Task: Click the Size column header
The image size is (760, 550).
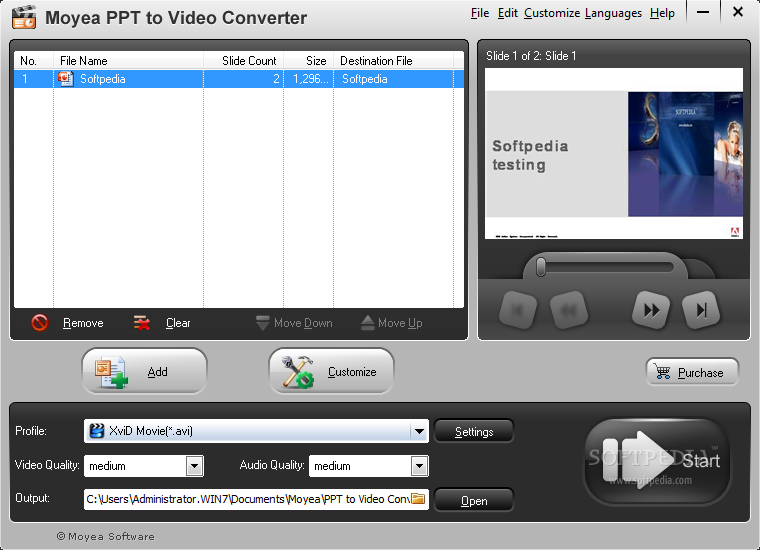Action: (308, 61)
